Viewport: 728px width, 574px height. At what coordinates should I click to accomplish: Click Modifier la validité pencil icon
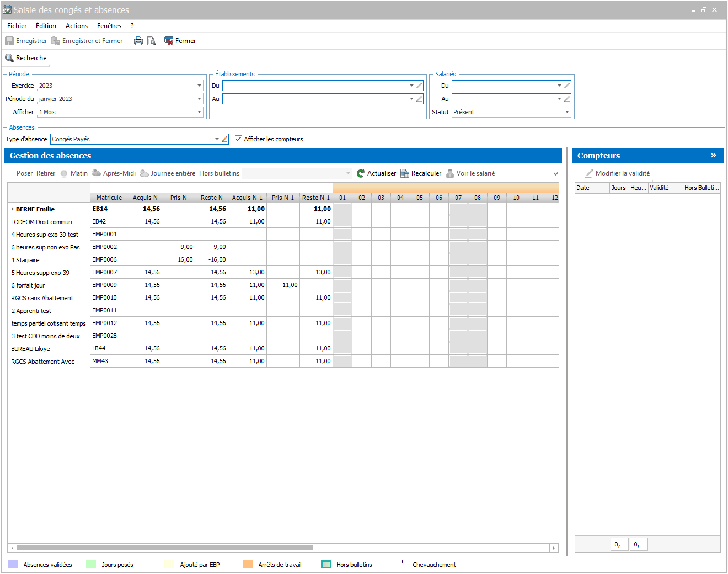tap(590, 173)
